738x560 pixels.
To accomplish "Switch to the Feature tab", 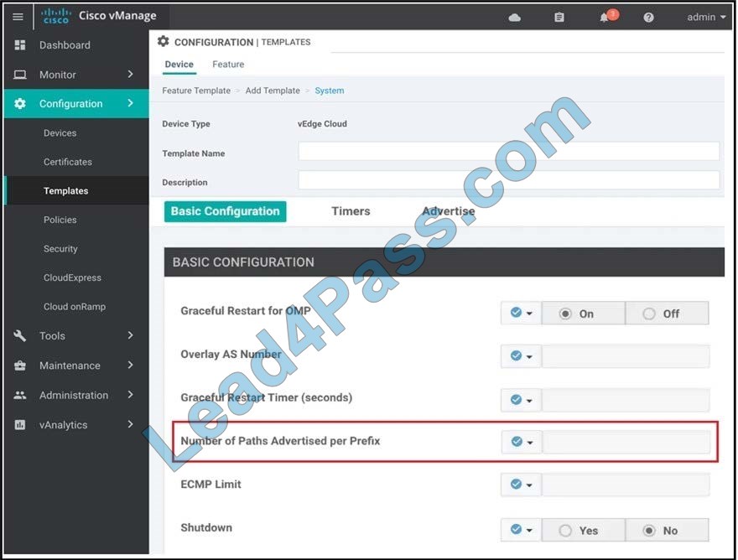I will tap(228, 65).
